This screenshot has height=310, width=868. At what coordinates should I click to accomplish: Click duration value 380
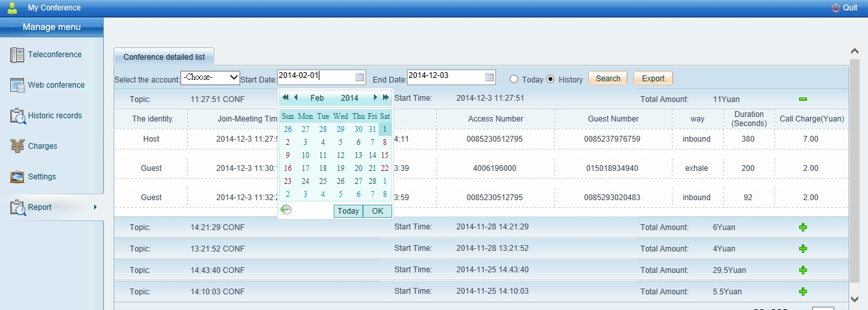748,139
